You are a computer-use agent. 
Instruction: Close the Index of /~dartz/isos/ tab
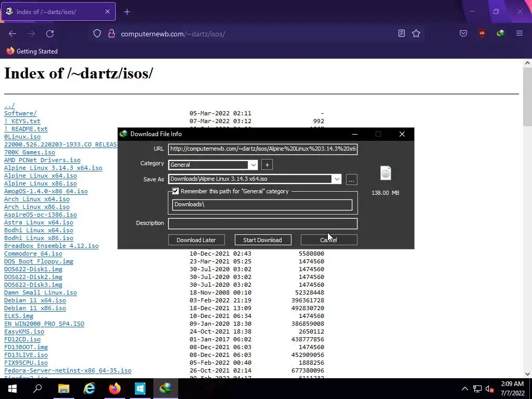(107, 11)
